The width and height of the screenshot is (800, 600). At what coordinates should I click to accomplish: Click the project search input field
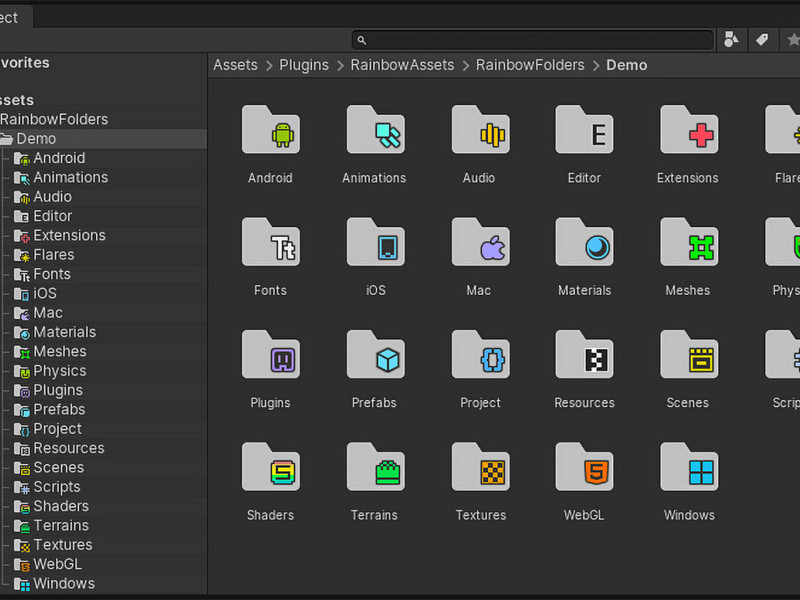(533, 40)
